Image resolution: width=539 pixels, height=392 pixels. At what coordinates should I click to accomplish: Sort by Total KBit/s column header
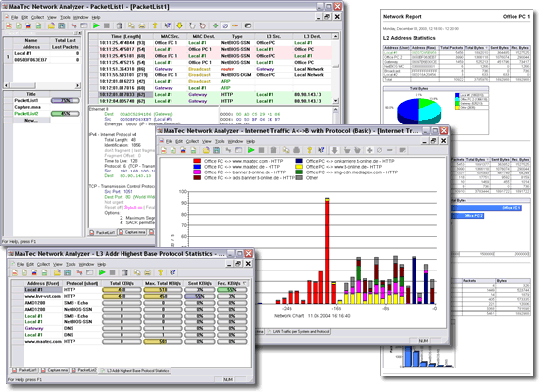pos(122,283)
